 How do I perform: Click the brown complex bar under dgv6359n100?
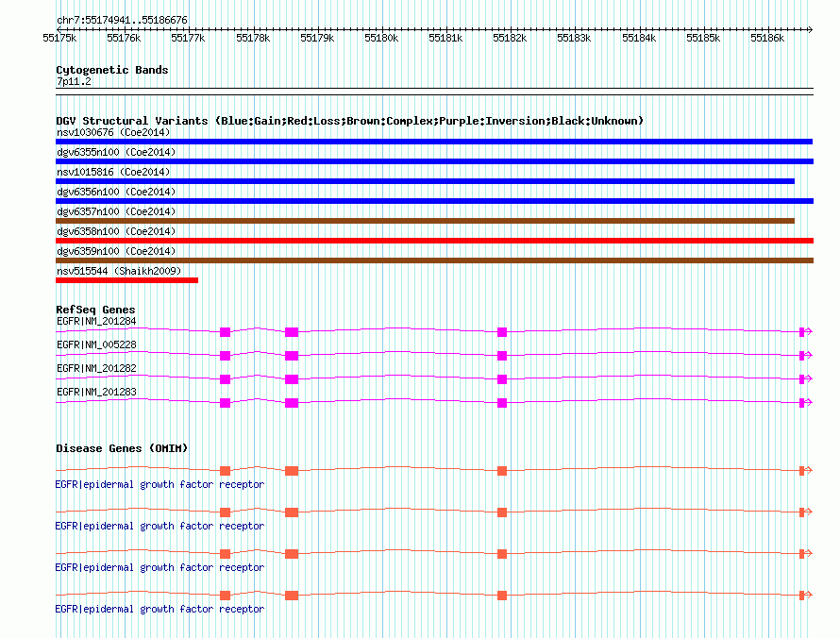click(434, 260)
